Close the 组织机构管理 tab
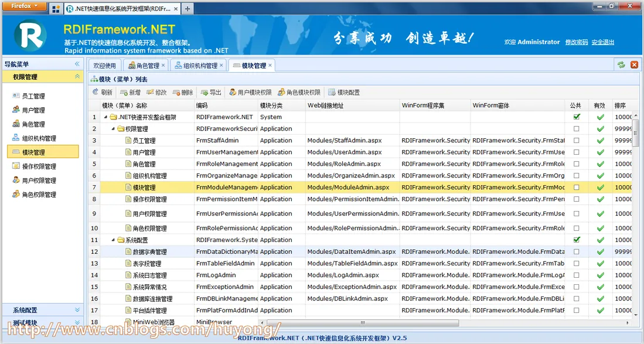Image resolution: width=644 pixels, height=344 pixels. point(222,65)
